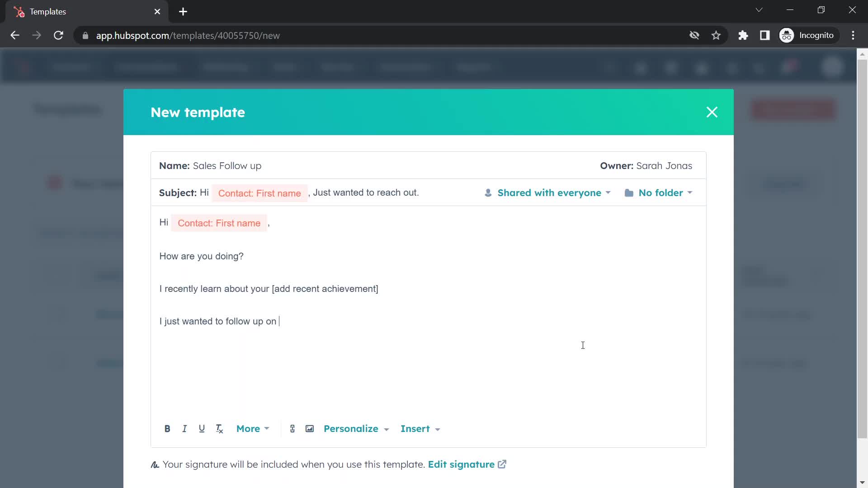Select the First name token in body
868x488 pixels.
[x=219, y=223]
